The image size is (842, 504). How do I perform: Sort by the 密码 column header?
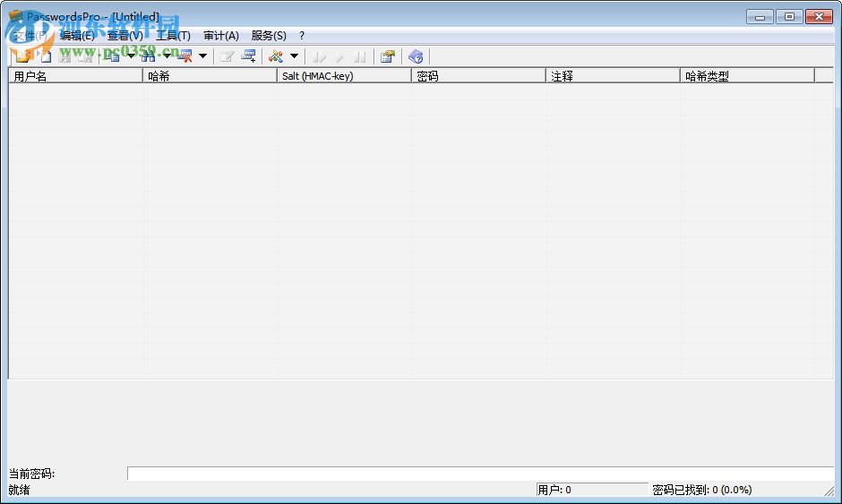(x=478, y=76)
